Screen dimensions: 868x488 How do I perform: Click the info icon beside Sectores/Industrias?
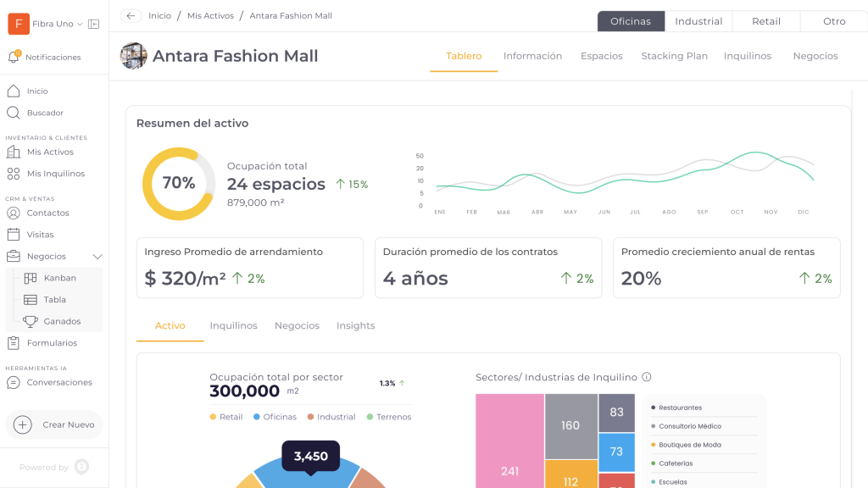647,377
